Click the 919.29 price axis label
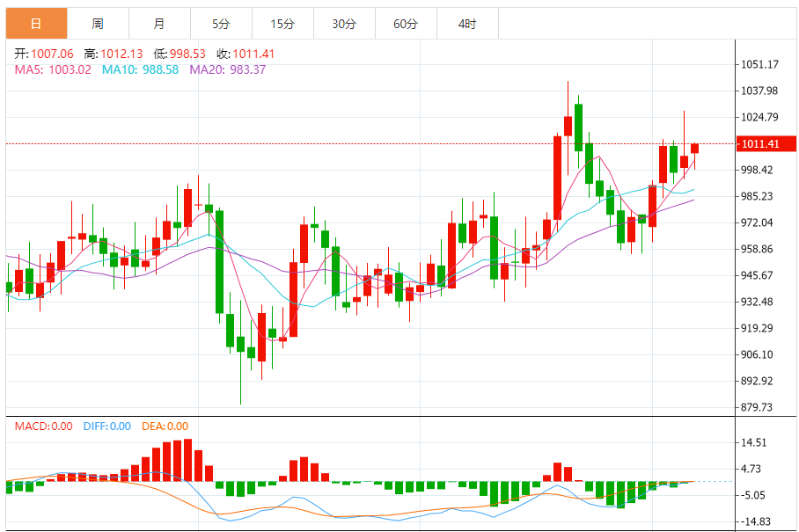Image resolution: width=799 pixels, height=532 pixels. pyautogui.click(x=757, y=328)
